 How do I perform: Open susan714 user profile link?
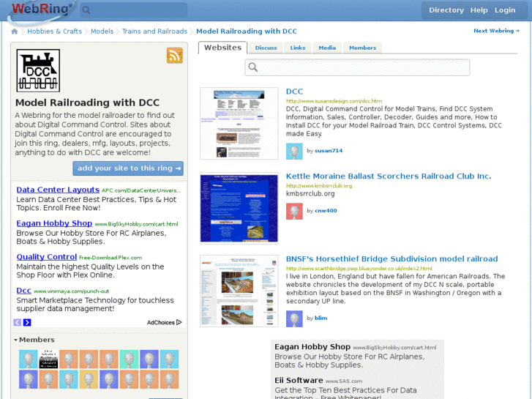click(329, 151)
